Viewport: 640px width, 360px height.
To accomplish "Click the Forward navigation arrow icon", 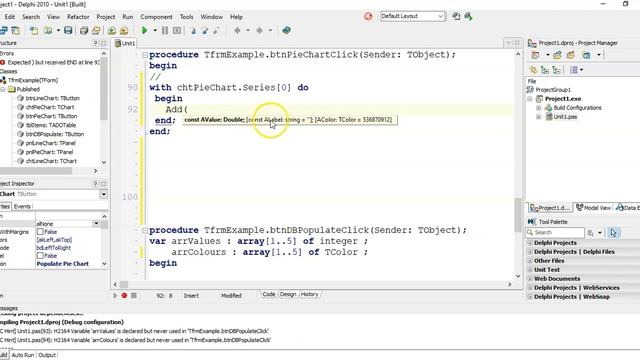I will (259, 30).
